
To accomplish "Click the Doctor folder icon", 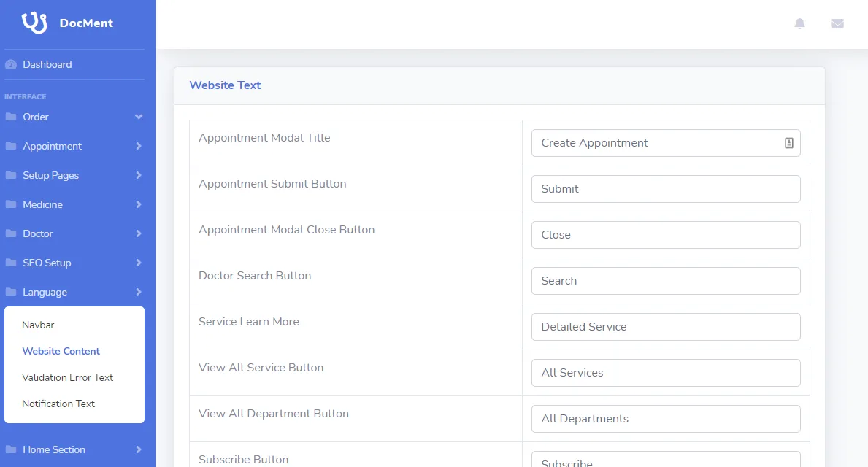I will (11, 233).
